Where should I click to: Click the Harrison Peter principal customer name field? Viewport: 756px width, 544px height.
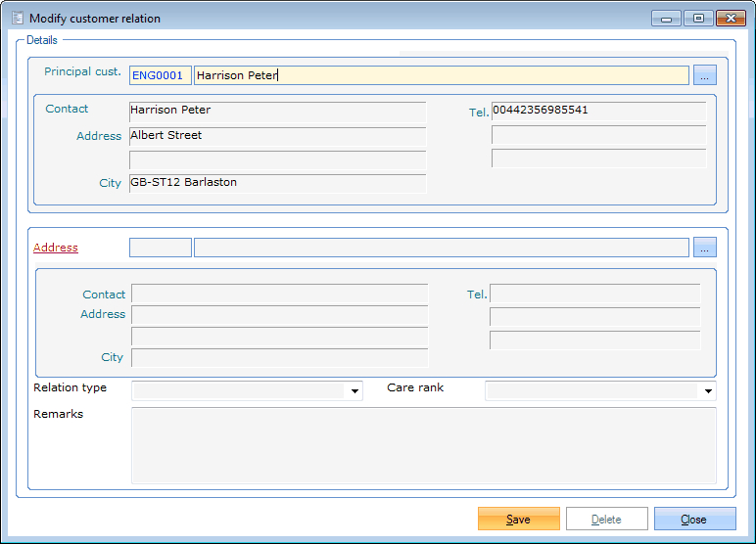tap(441, 75)
